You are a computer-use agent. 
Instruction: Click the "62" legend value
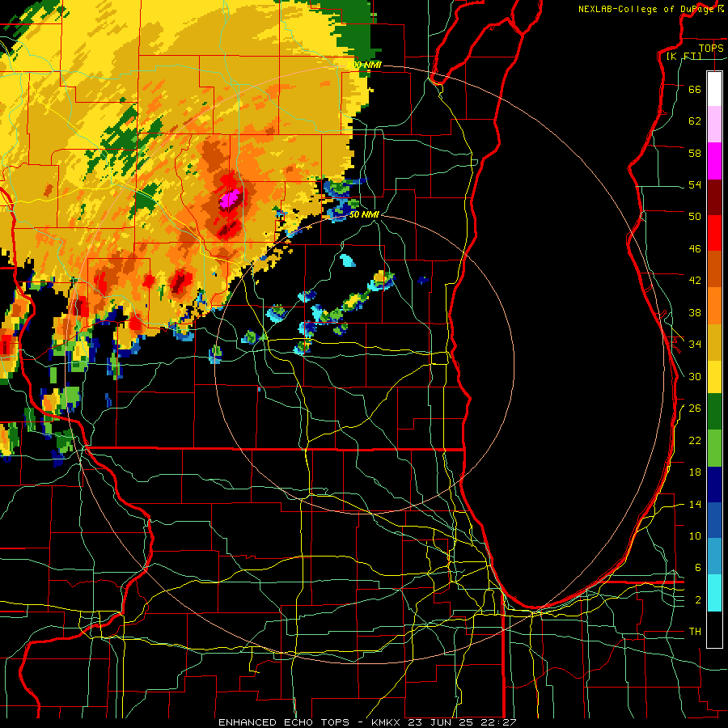point(695,121)
